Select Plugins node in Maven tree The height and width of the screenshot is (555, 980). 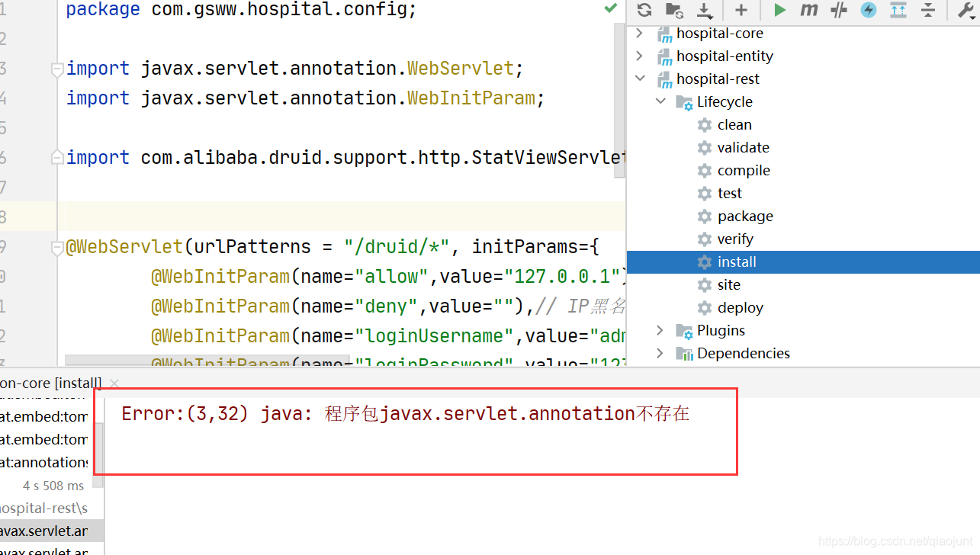(721, 330)
